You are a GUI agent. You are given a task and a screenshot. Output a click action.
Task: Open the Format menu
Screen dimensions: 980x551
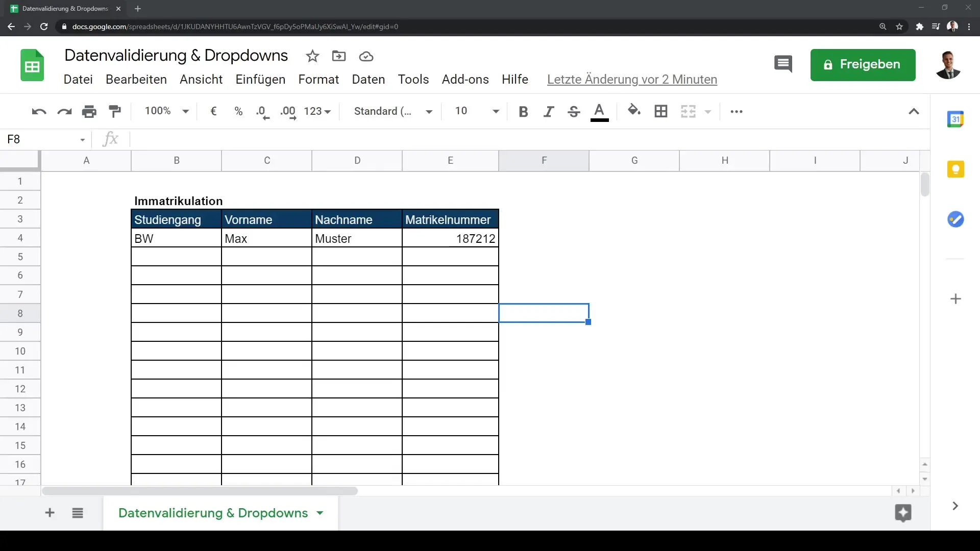(x=318, y=80)
